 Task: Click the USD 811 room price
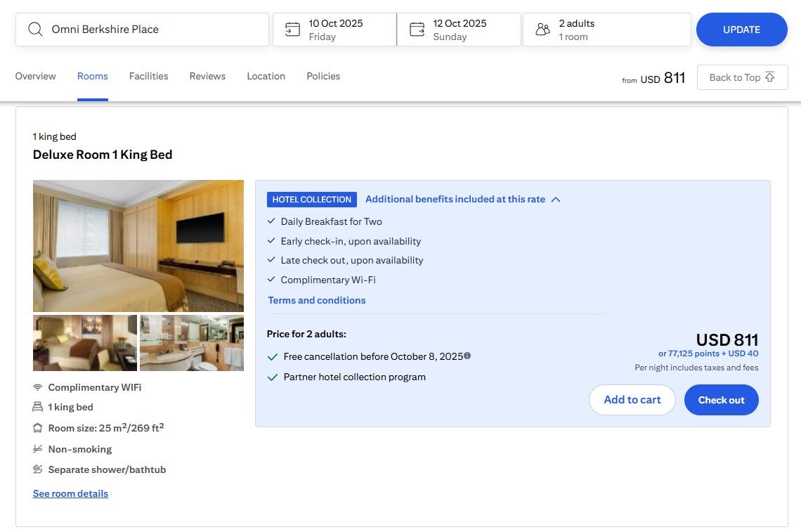727,339
